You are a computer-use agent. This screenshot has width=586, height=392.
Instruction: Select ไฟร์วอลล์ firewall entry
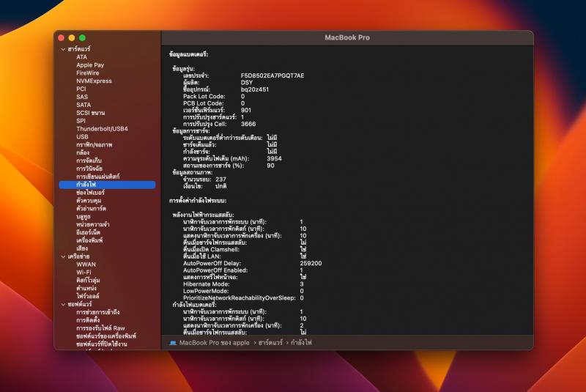pyautogui.click(x=88, y=296)
